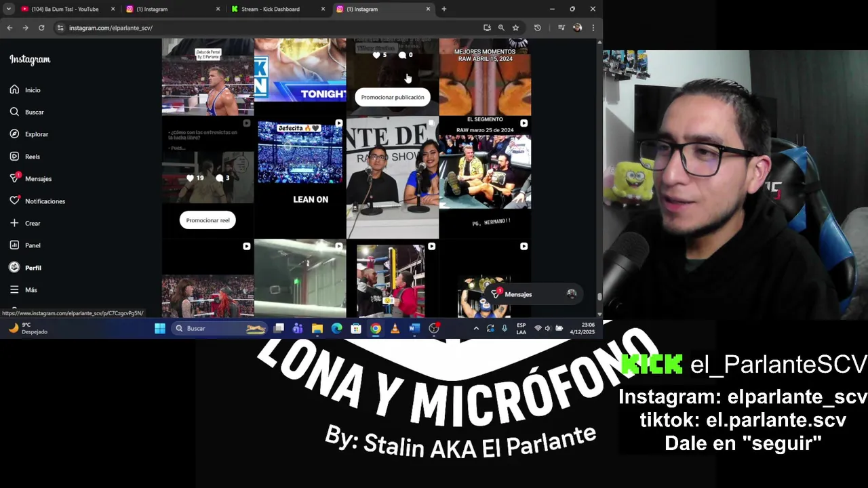Open Microsoft Store on taskbar
Image resolution: width=868 pixels, height=488 pixels.
point(356,328)
